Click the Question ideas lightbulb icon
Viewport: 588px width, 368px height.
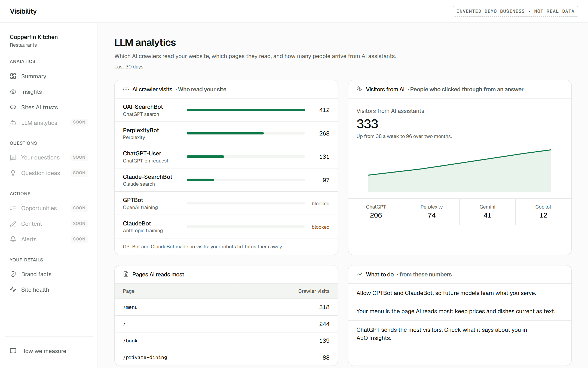click(x=13, y=173)
